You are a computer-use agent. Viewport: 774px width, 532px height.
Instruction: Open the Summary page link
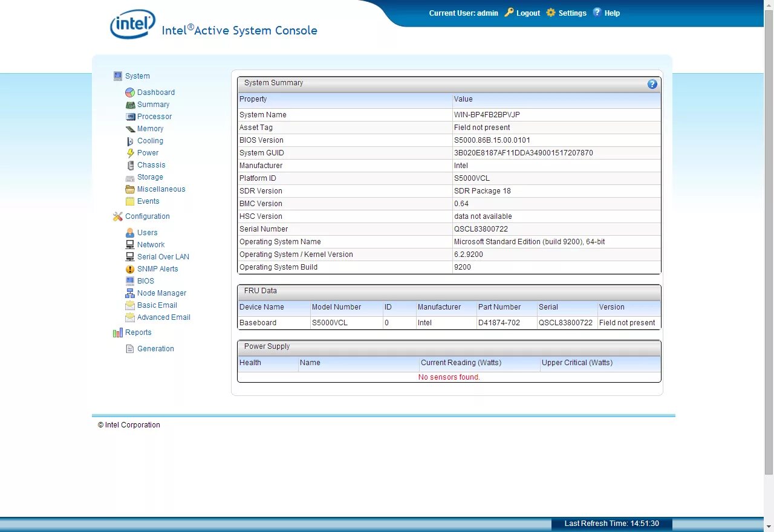[154, 105]
